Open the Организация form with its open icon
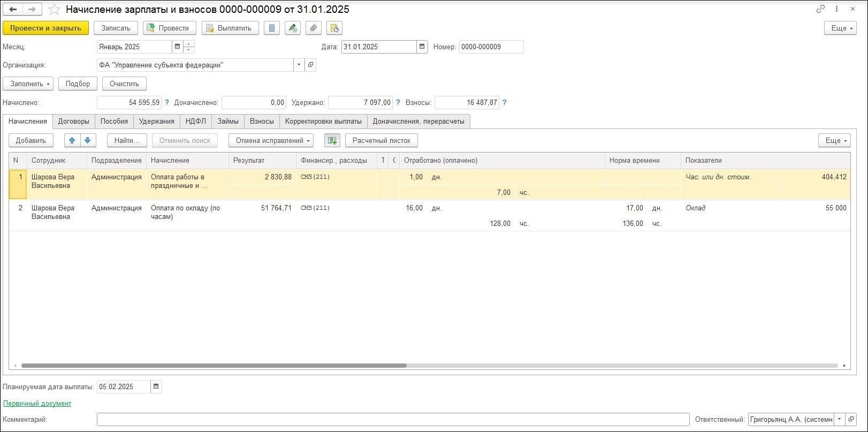 pyautogui.click(x=310, y=65)
